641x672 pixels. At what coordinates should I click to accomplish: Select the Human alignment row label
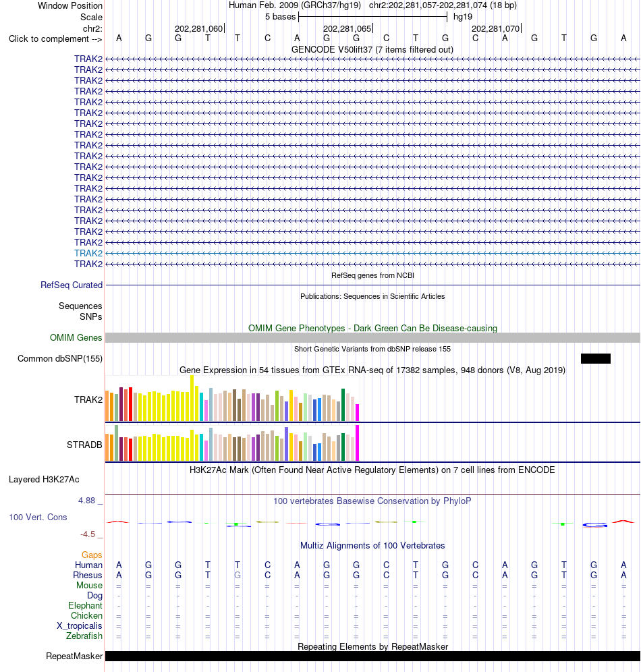(x=88, y=565)
